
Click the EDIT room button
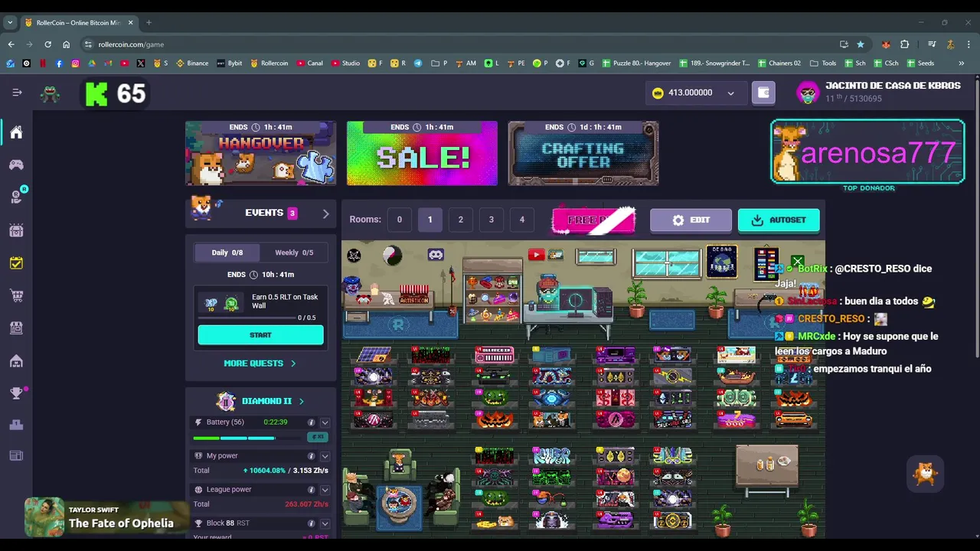691,220
